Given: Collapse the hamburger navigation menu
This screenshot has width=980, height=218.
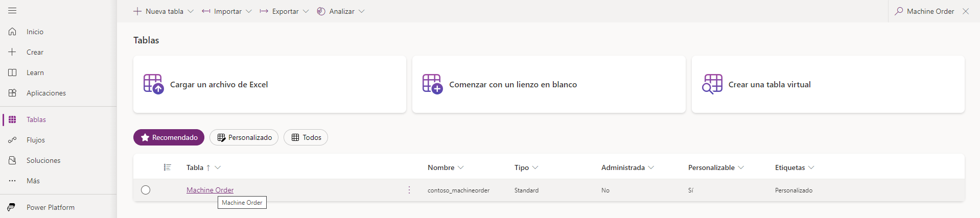Looking at the screenshot, I should coord(12,11).
